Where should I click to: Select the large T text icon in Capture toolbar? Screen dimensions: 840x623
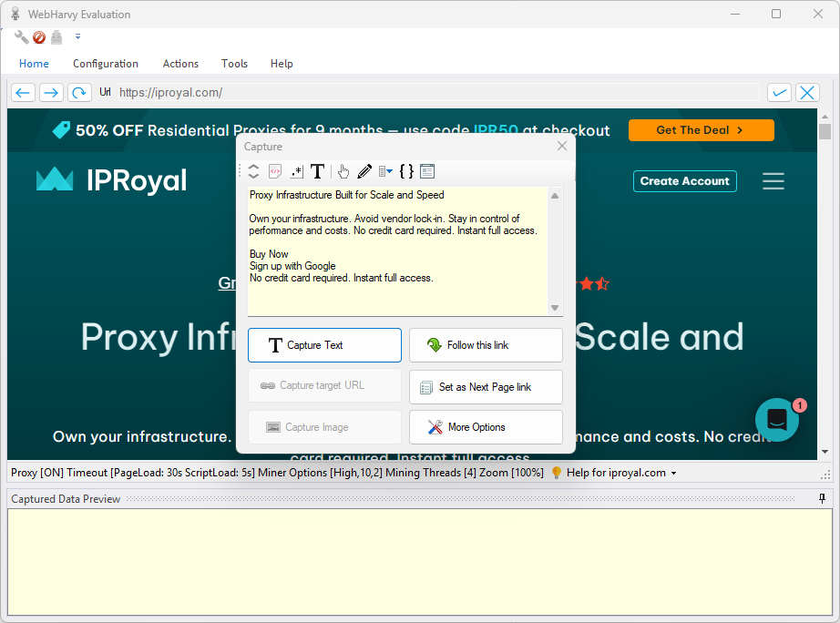(x=317, y=171)
